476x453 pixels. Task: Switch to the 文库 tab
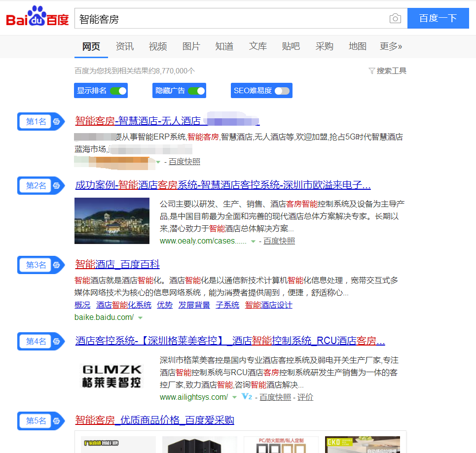click(258, 46)
